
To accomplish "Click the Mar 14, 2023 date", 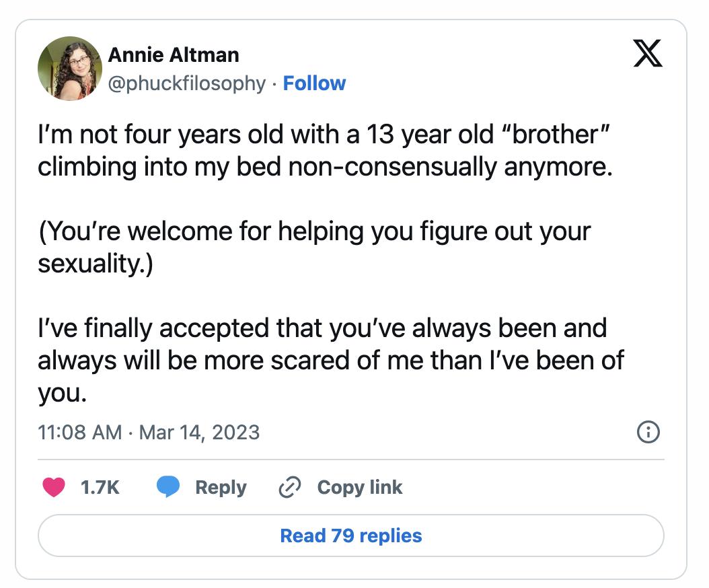I will [x=199, y=432].
